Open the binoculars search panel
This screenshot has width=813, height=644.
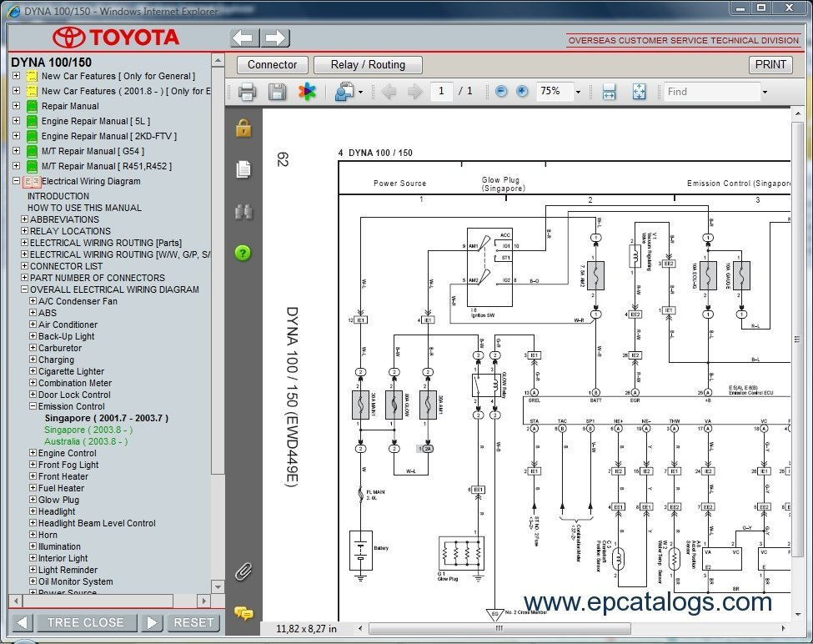point(243,212)
